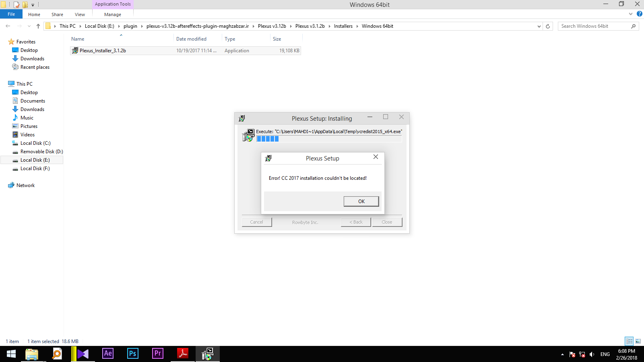Expand the ribbon with the chevron
The image size is (644, 362).
(x=631, y=14)
